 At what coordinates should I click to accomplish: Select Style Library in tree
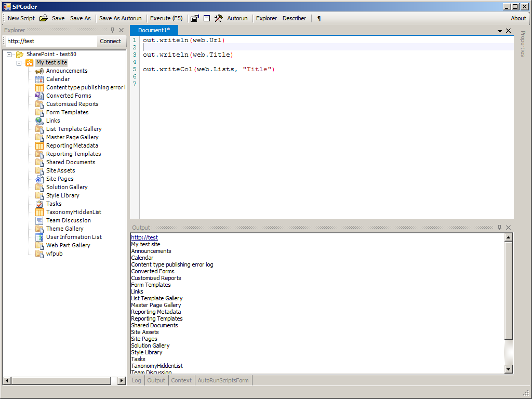coord(63,195)
